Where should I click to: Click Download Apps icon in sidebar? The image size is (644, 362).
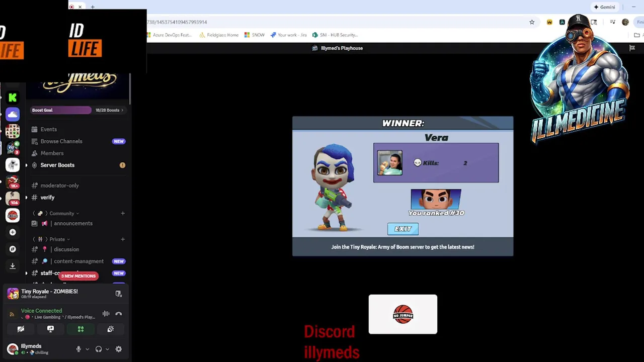pos(13,265)
